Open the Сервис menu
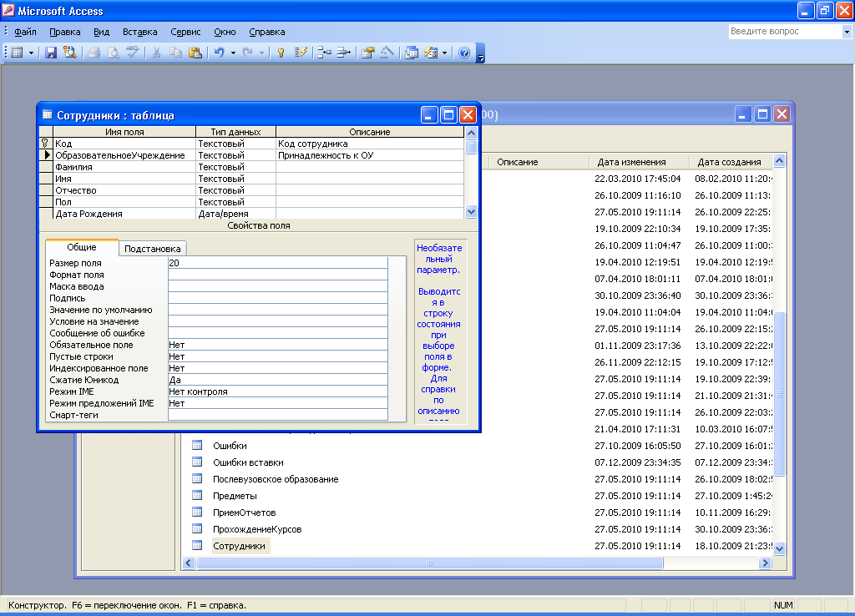 [x=185, y=32]
